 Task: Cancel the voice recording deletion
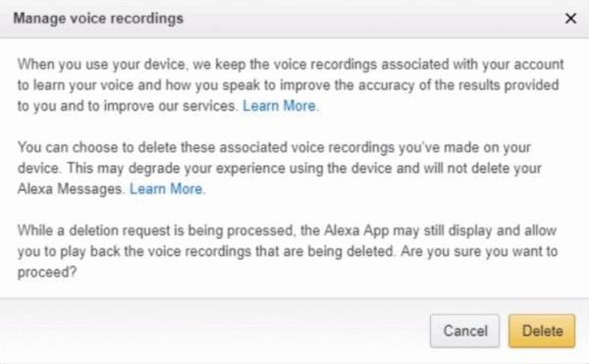(x=464, y=331)
